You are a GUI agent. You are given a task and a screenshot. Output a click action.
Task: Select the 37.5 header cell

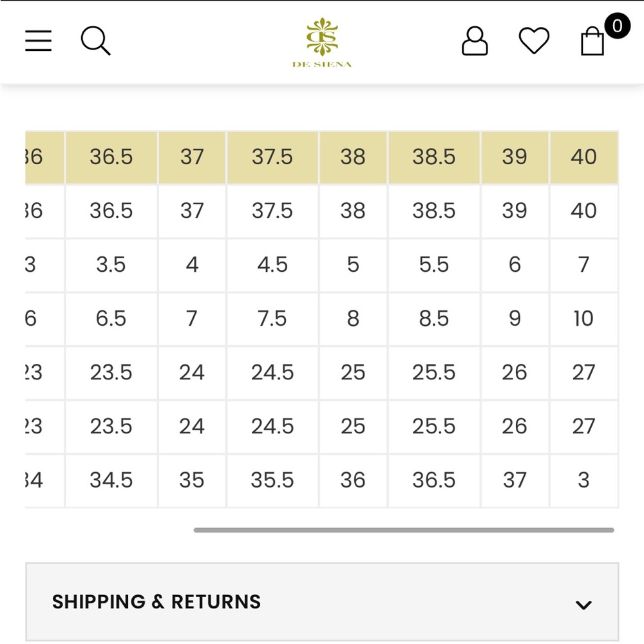coord(272,157)
